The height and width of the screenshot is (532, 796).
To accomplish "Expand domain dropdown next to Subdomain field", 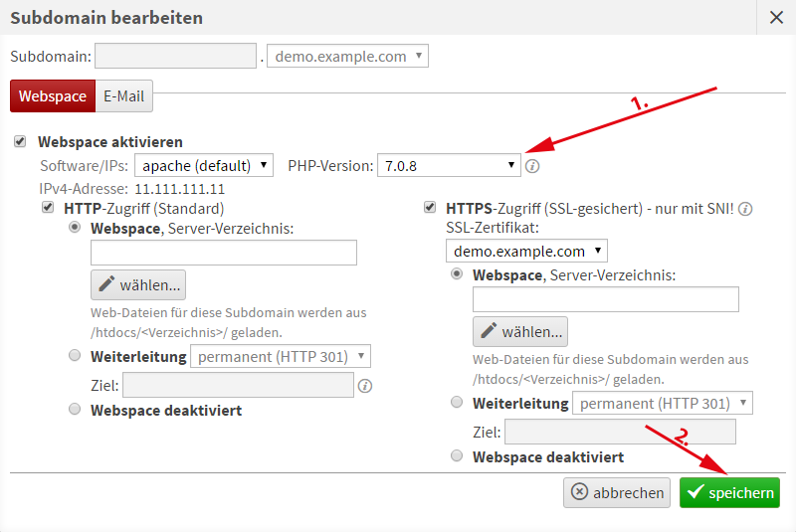I will pyautogui.click(x=347, y=57).
